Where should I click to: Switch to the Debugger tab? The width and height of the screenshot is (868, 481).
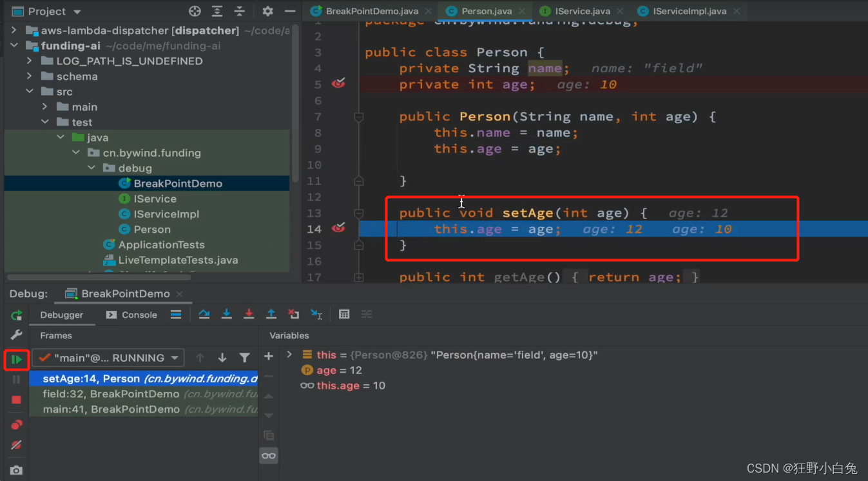tap(62, 315)
